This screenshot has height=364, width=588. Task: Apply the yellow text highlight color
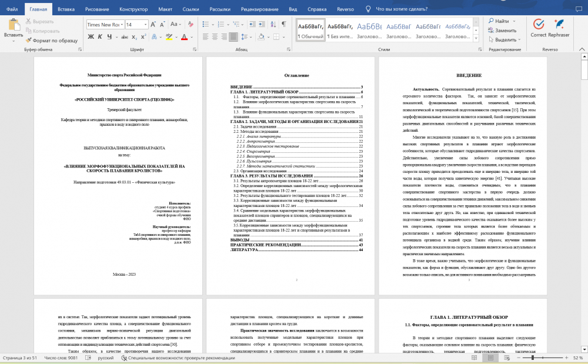(x=169, y=36)
